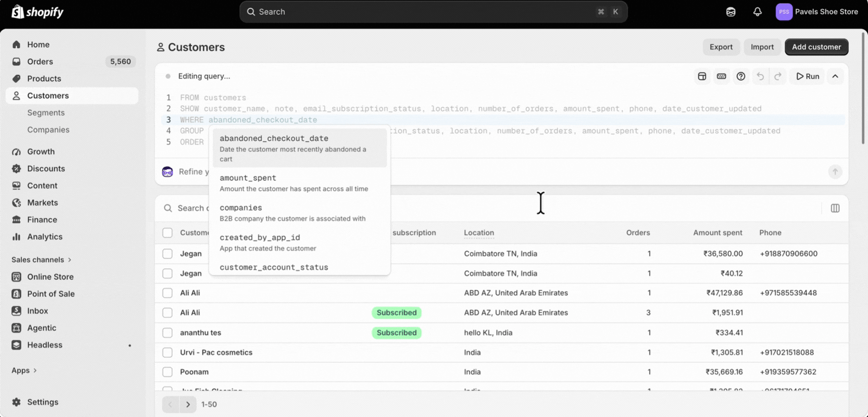Click the PSS store avatar
The height and width of the screenshot is (417, 868).
pyautogui.click(x=784, y=12)
